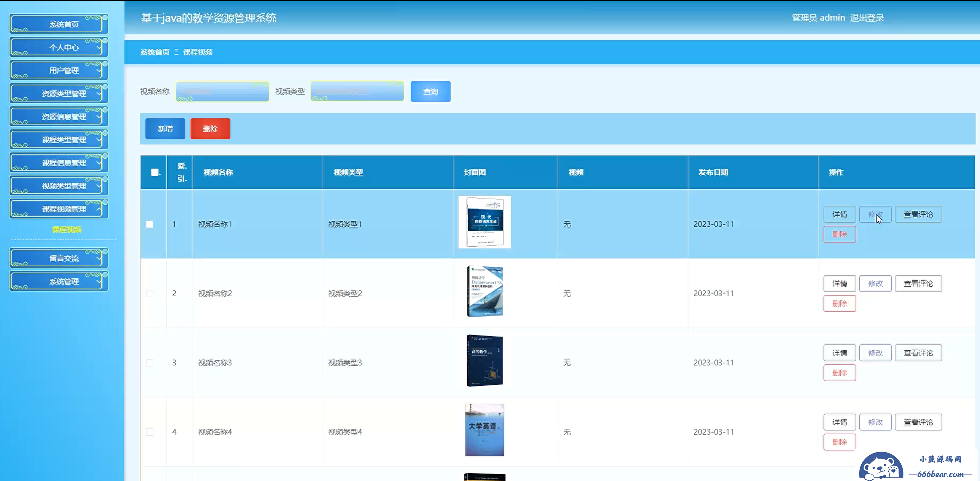Screen dimensions: 980x481
Task: Check the checkbox for row 视频名称1
Action: (x=150, y=225)
